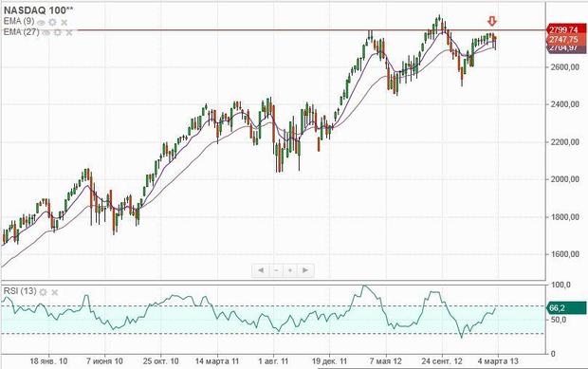Hide the EMA (27) line with eye icon
This screenshot has width=588, height=369.
46,33
